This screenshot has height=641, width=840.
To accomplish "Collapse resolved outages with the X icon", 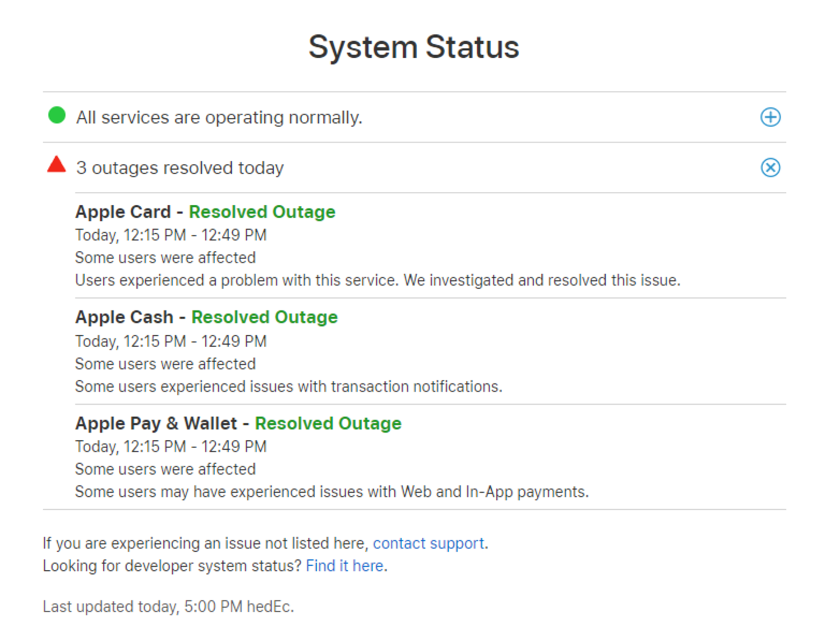I will [x=770, y=168].
